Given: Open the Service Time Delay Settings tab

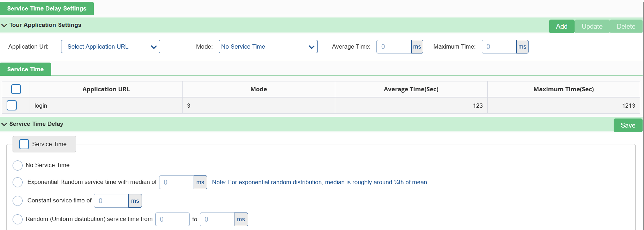Looking at the screenshot, I should (47, 8).
